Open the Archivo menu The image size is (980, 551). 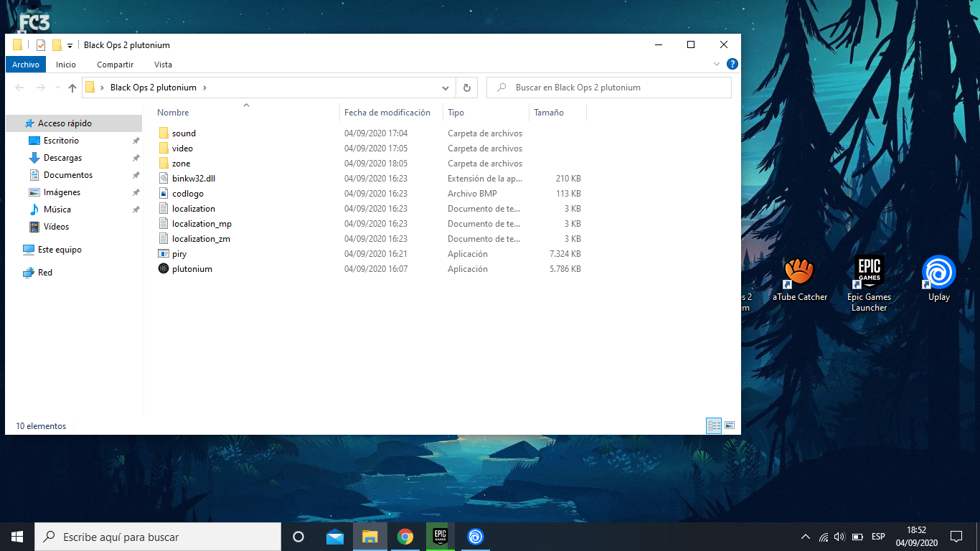[x=26, y=65]
